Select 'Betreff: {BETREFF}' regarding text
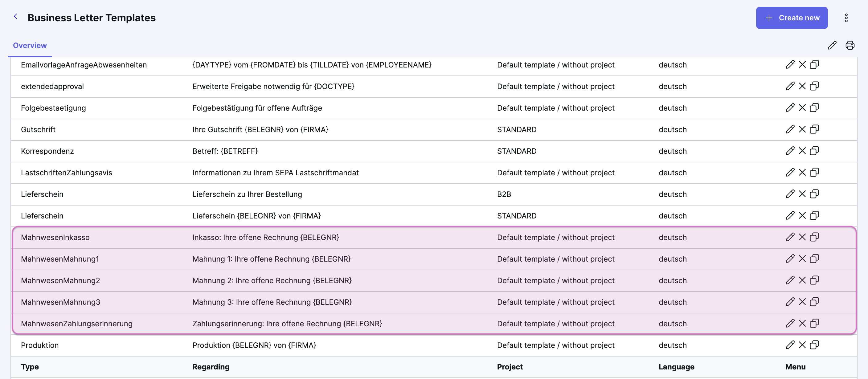The image size is (868, 379). tap(225, 151)
